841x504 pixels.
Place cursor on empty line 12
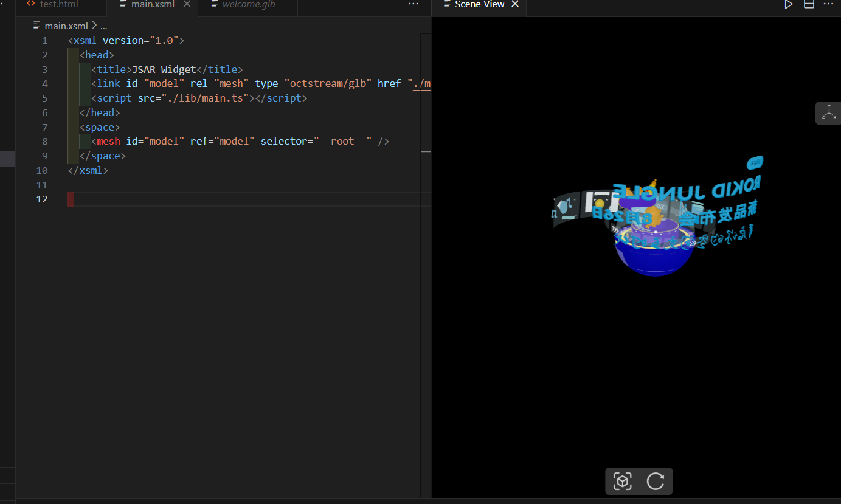tap(249, 199)
